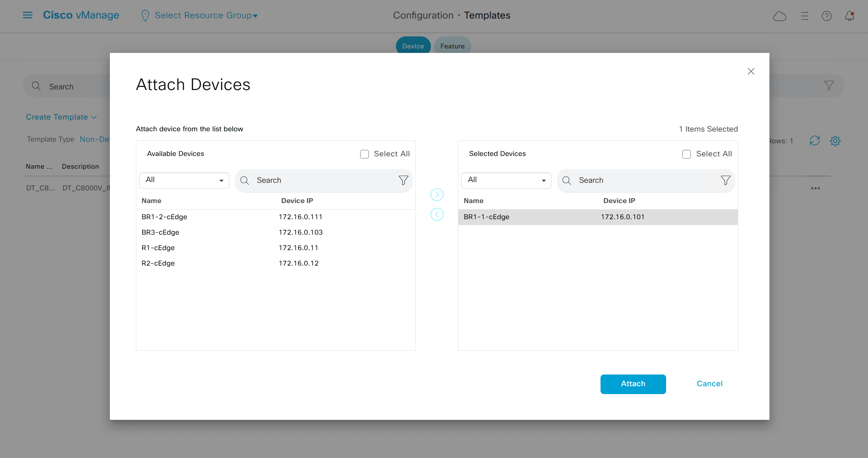Click the Cancel link
The image size is (868, 458).
709,384
